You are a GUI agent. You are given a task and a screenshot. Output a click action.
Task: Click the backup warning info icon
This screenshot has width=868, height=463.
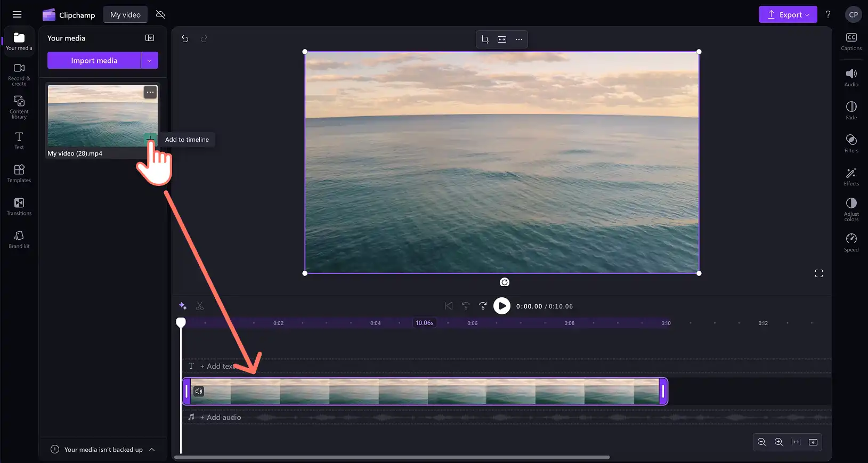[54, 449]
